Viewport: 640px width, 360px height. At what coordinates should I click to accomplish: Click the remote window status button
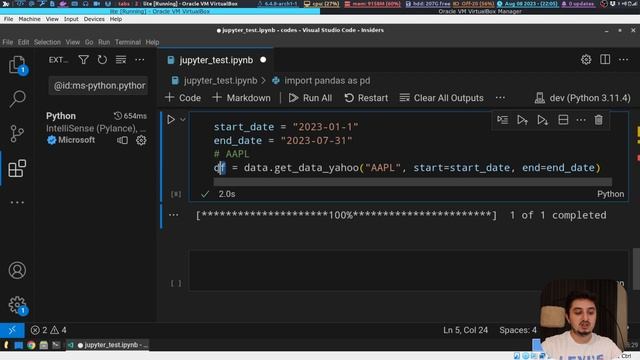(x=12, y=330)
